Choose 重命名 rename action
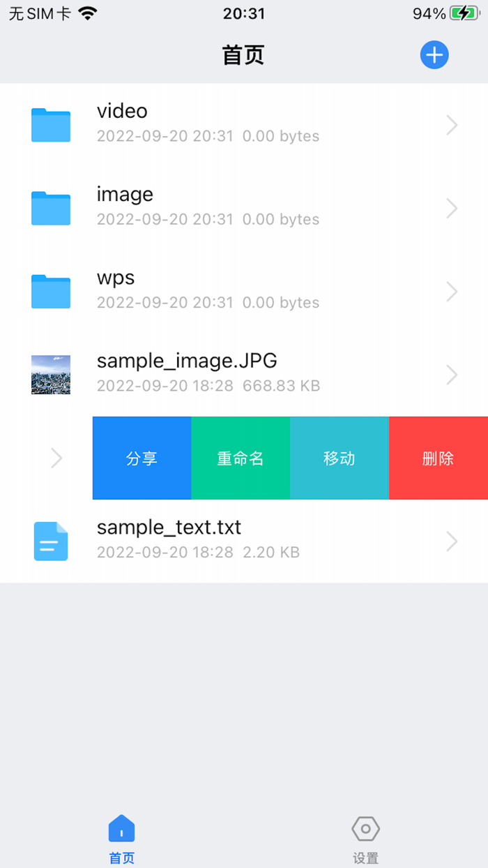The image size is (488, 868). 241,458
